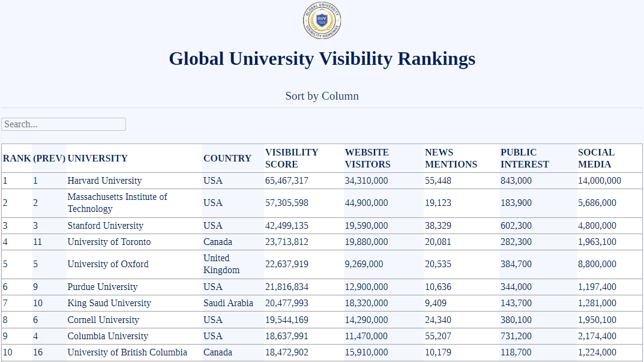Click the page title heading

[x=322, y=59]
